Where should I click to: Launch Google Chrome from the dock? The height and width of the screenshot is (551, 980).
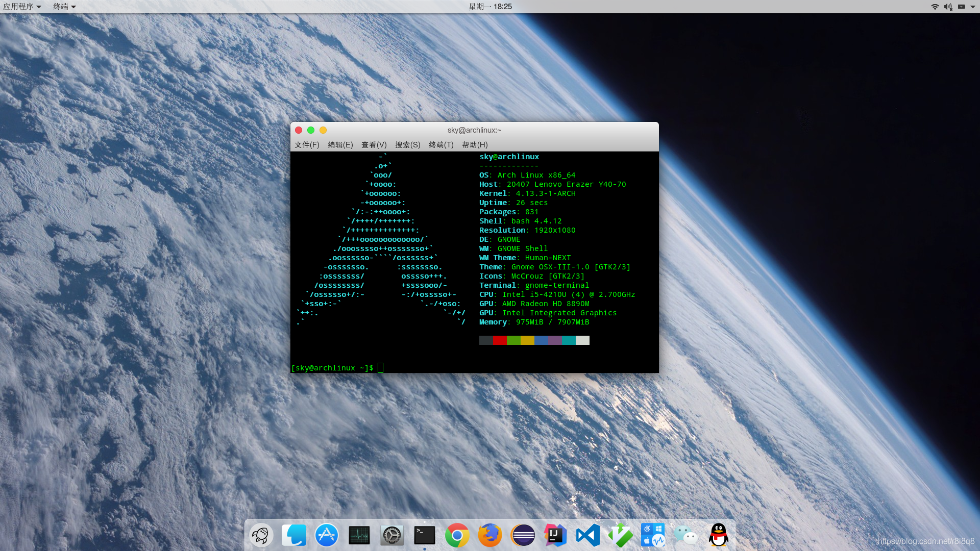point(457,535)
